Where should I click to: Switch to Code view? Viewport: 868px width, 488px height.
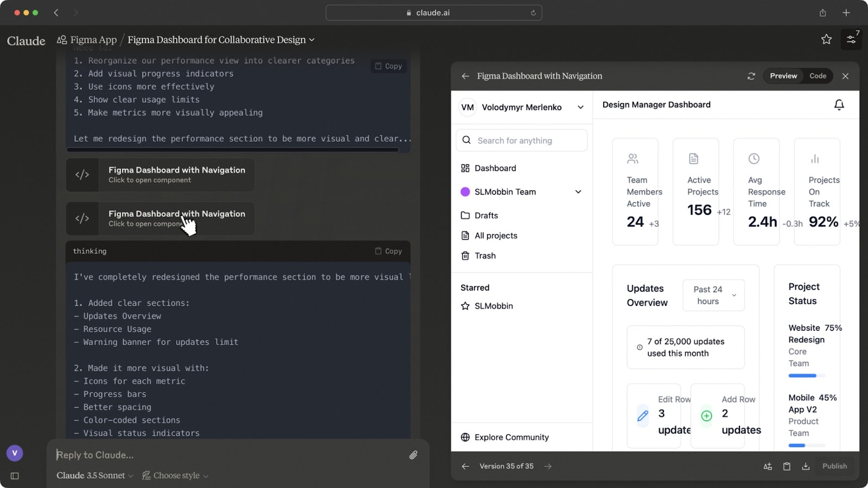pyautogui.click(x=818, y=76)
